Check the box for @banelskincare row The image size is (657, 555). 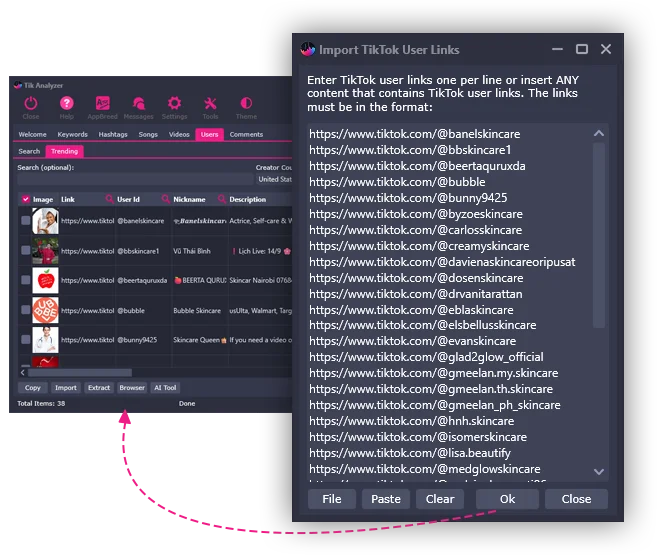(26, 220)
